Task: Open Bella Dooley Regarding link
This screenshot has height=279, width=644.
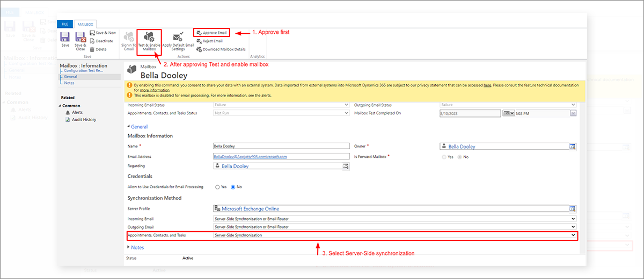Action: 235,166
